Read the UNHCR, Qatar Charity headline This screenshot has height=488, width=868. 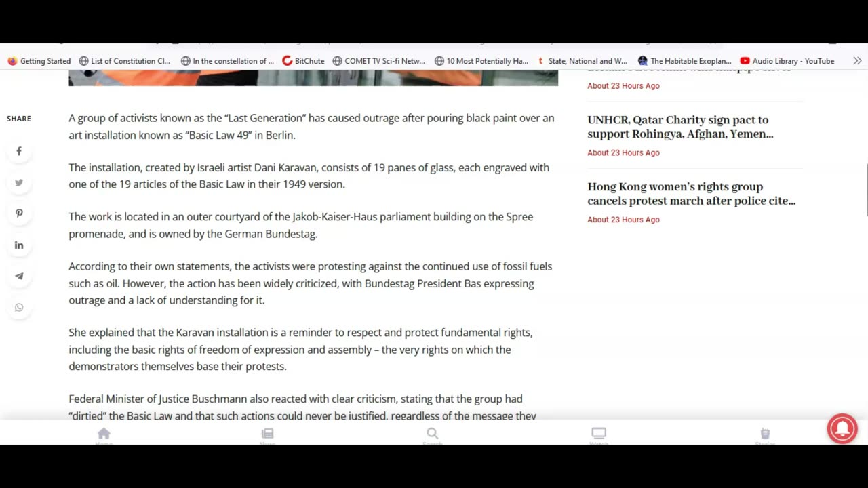(x=680, y=127)
